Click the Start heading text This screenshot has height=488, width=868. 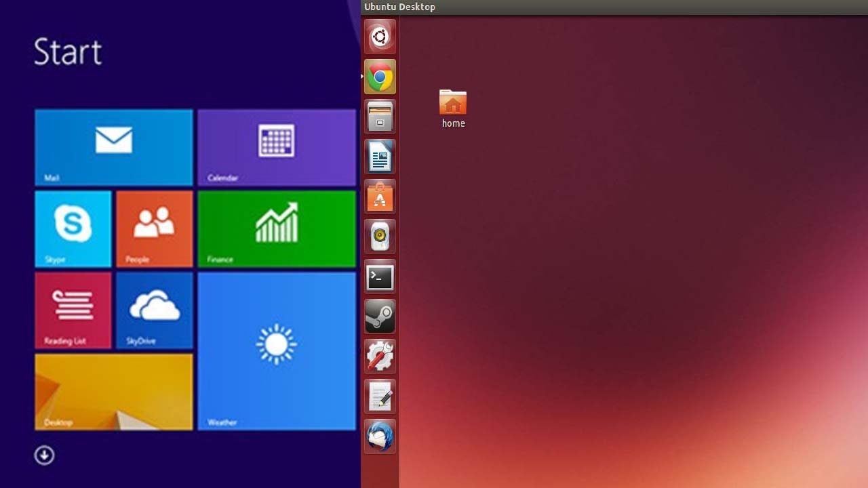(68, 52)
